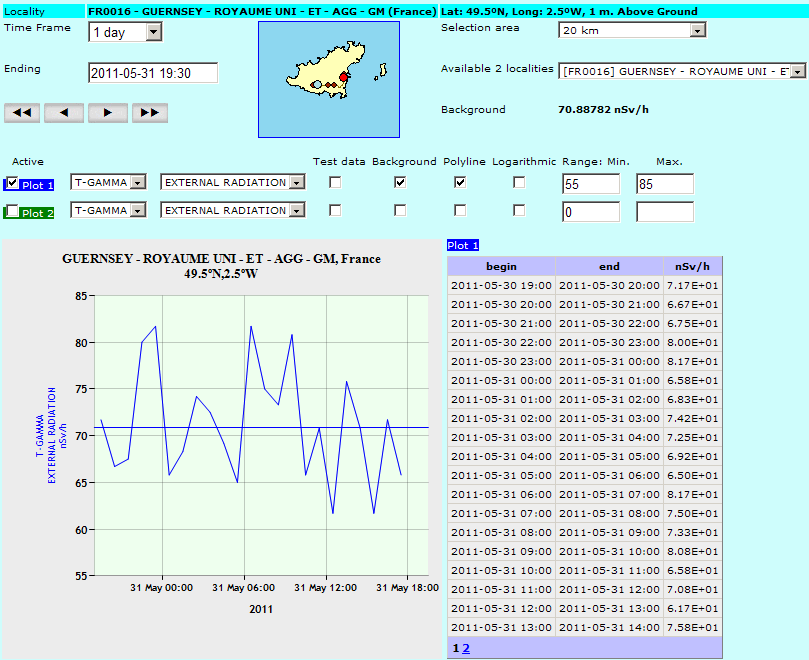Click the red station marker on the map
The width and height of the screenshot is (809, 660).
344,77
